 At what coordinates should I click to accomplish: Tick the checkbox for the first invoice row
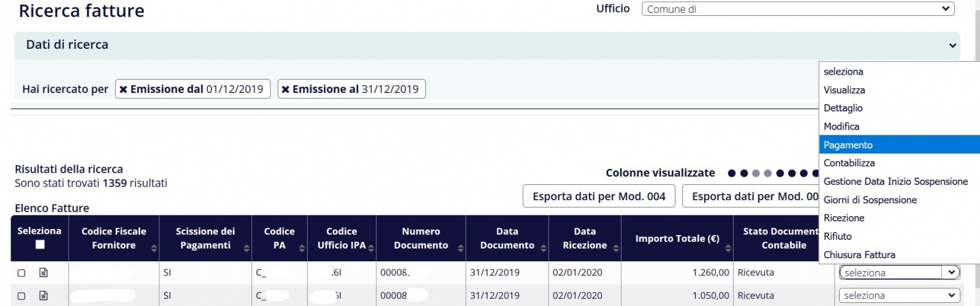(x=21, y=273)
